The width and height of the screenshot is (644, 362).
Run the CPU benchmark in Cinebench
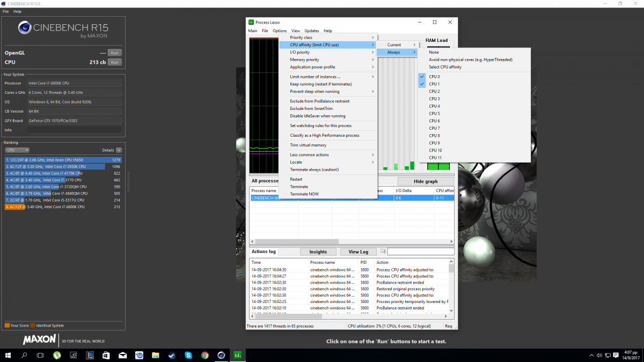click(x=114, y=62)
